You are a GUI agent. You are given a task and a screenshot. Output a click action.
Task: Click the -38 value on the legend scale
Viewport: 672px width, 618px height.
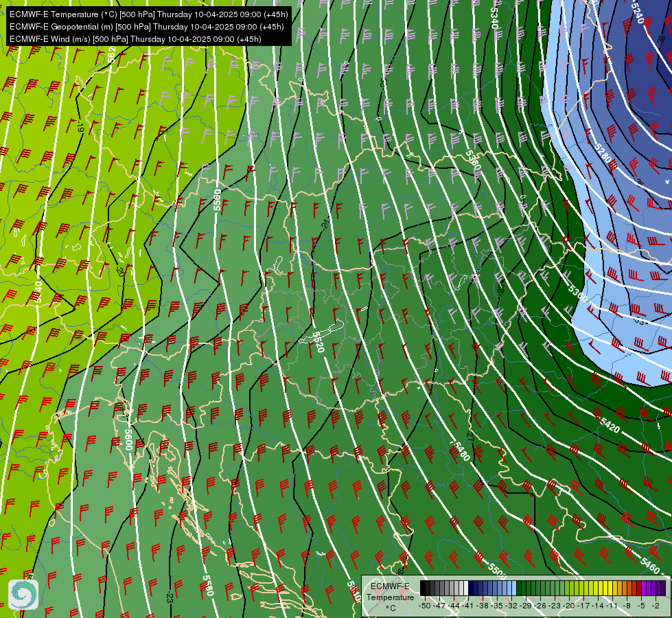point(482,606)
